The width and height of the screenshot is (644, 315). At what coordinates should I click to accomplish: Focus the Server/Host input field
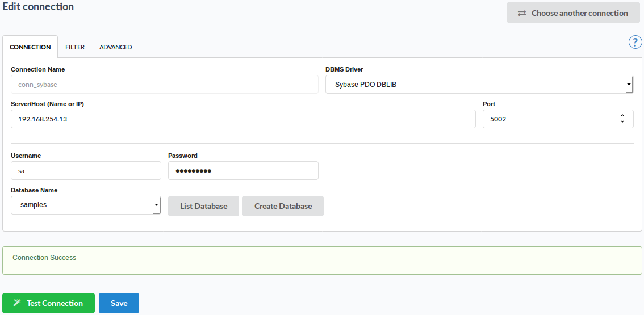243,119
